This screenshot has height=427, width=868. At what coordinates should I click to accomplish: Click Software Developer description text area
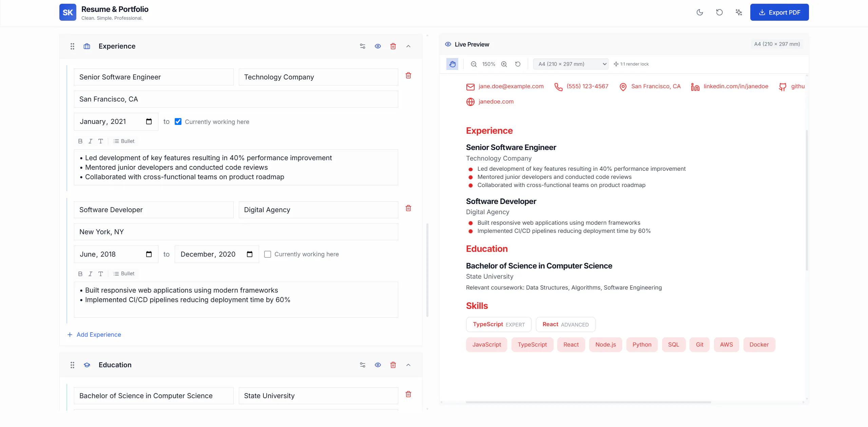(x=236, y=300)
